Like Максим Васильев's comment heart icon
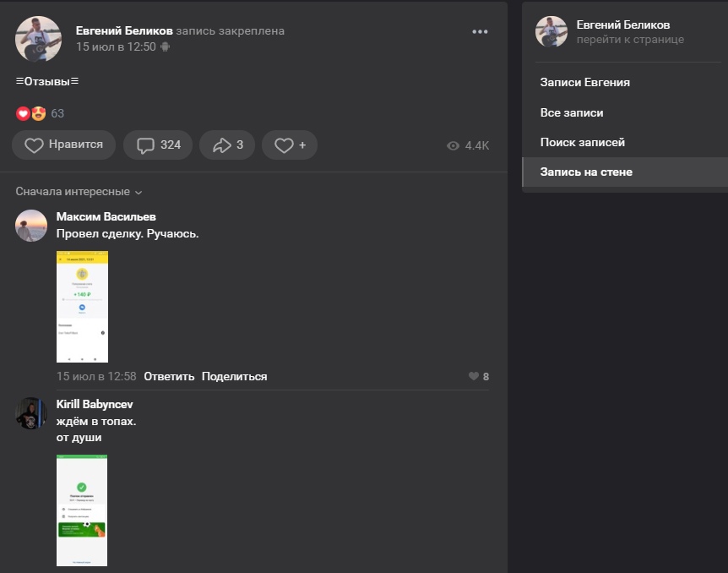Image resolution: width=728 pixels, height=573 pixels. [x=474, y=377]
